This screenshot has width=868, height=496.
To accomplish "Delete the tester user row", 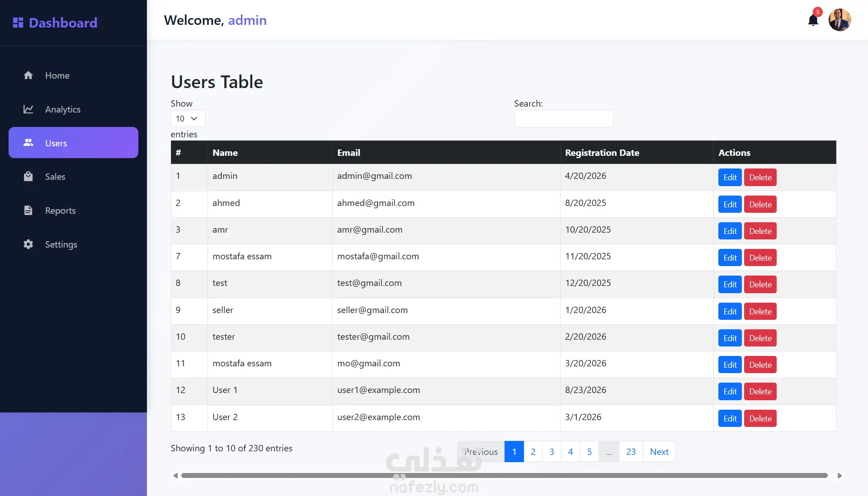I will [760, 338].
